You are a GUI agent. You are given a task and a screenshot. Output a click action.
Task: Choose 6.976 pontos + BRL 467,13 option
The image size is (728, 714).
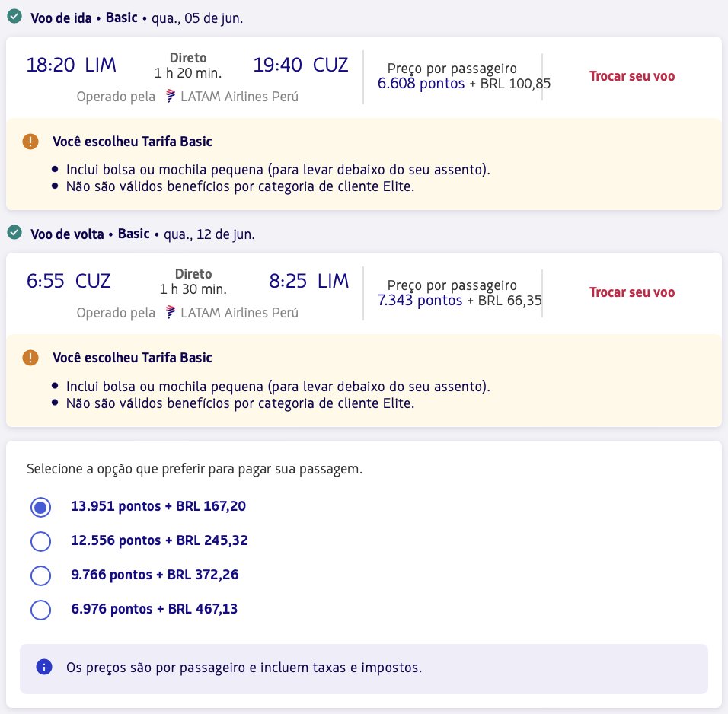[40, 610]
